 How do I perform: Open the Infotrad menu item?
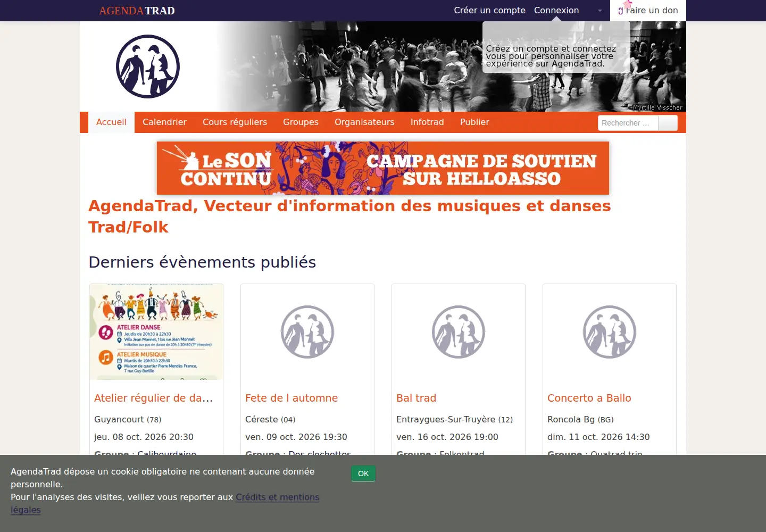point(427,122)
